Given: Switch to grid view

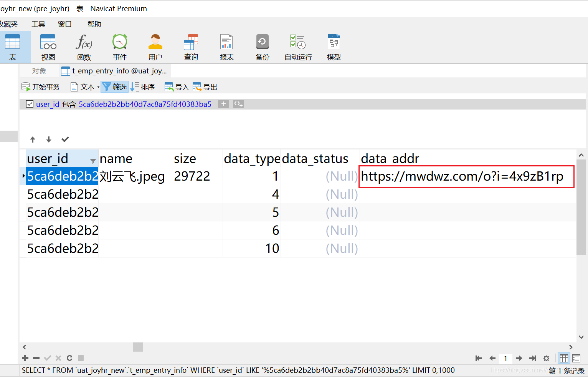Looking at the screenshot, I should click(x=564, y=358).
